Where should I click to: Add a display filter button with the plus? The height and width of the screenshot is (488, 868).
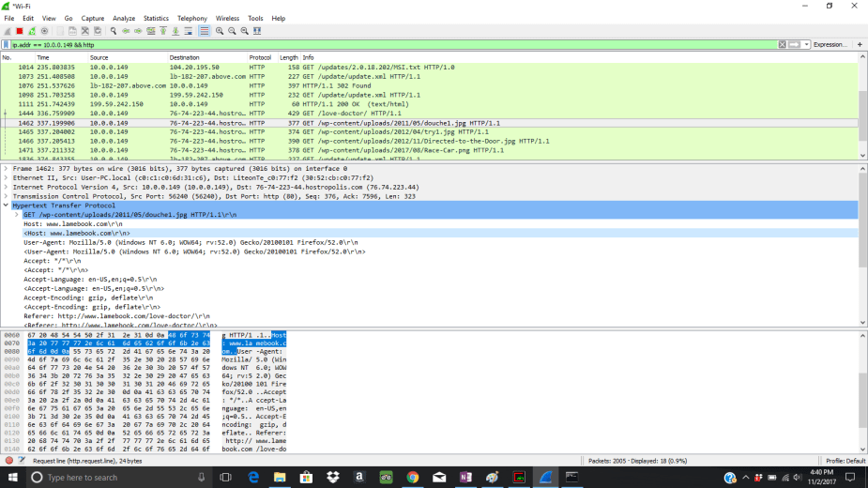(860, 44)
